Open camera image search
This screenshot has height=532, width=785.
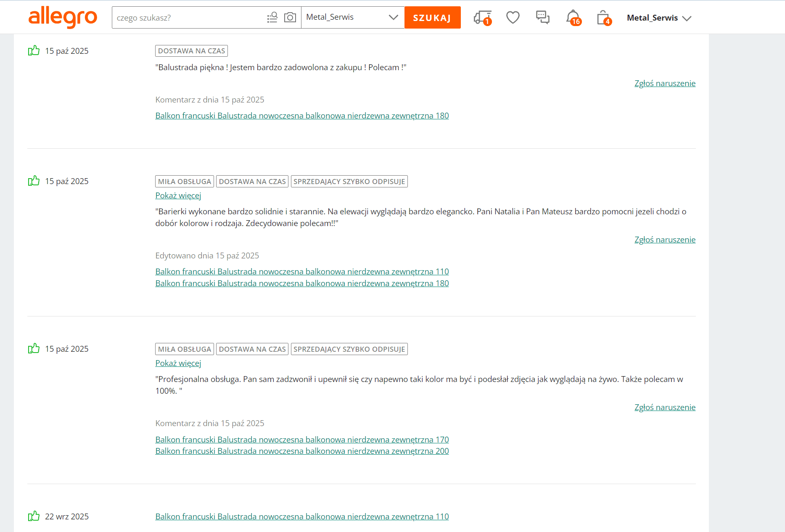(x=290, y=17)
